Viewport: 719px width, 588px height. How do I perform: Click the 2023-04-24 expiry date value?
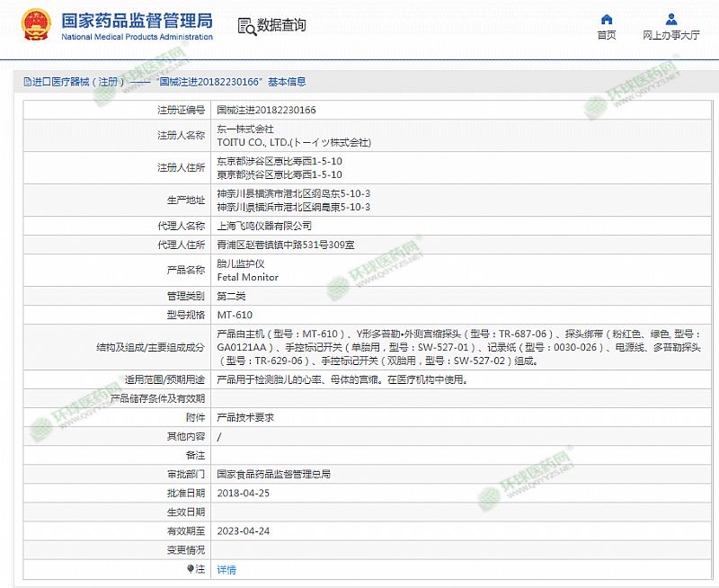point(243,530)
